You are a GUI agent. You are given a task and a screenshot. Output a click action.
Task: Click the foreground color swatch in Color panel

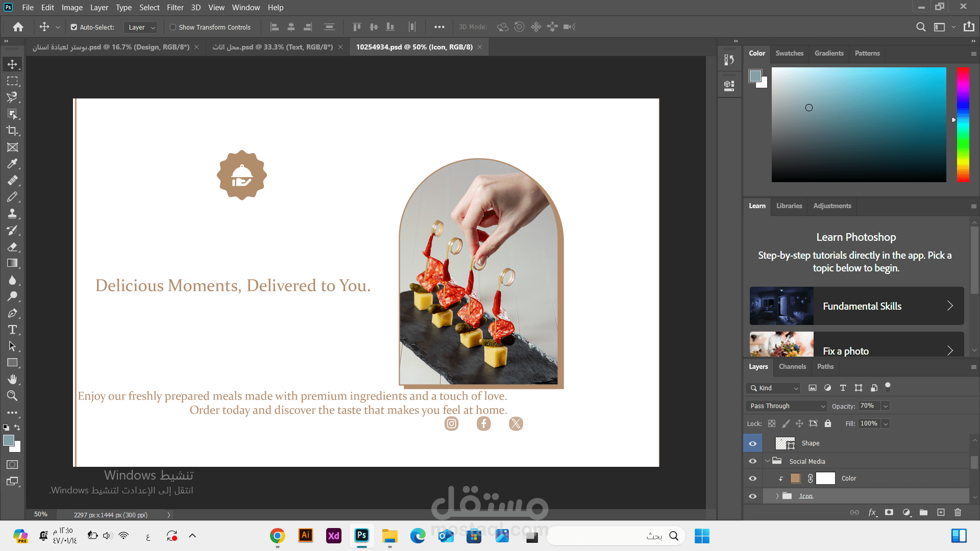tap(755, 76)
